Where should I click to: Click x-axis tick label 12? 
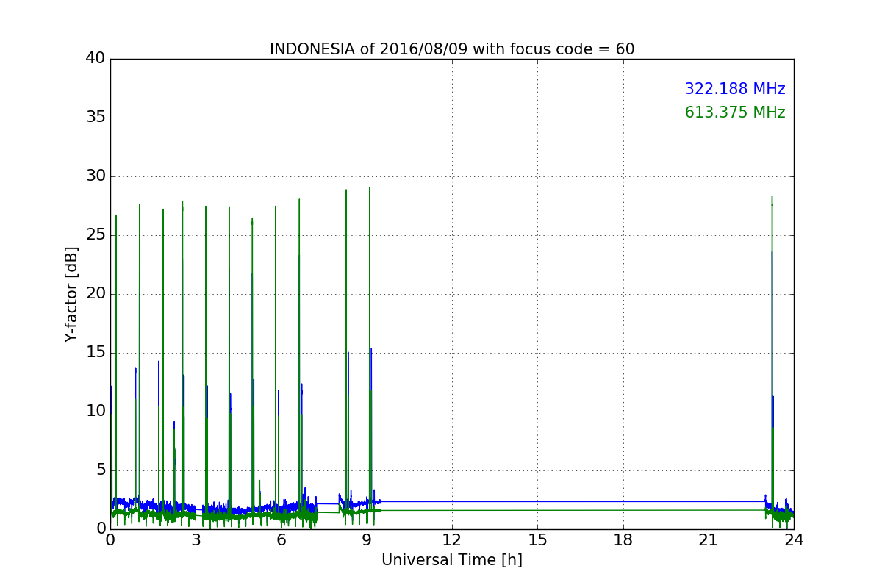tap(452, 540)
